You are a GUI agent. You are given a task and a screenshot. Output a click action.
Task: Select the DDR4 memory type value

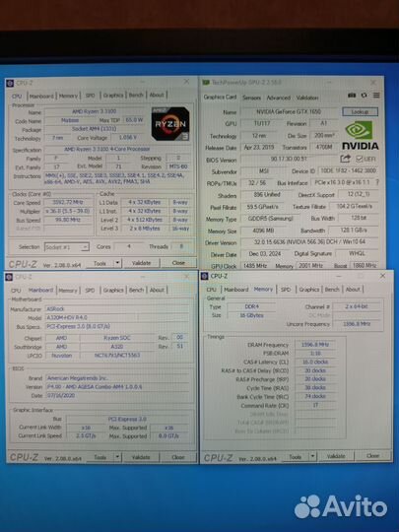tap(251, 306)
